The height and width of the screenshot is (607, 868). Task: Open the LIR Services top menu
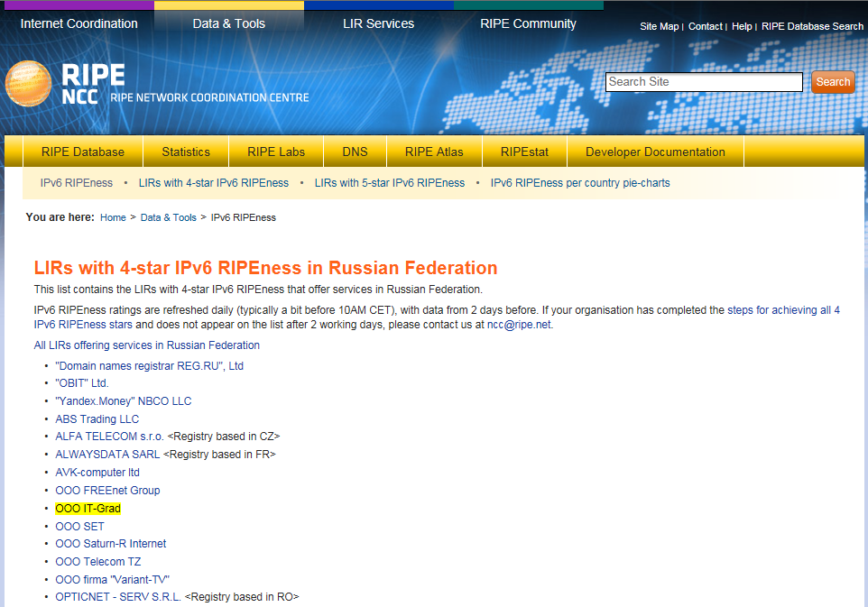[378, 23]
